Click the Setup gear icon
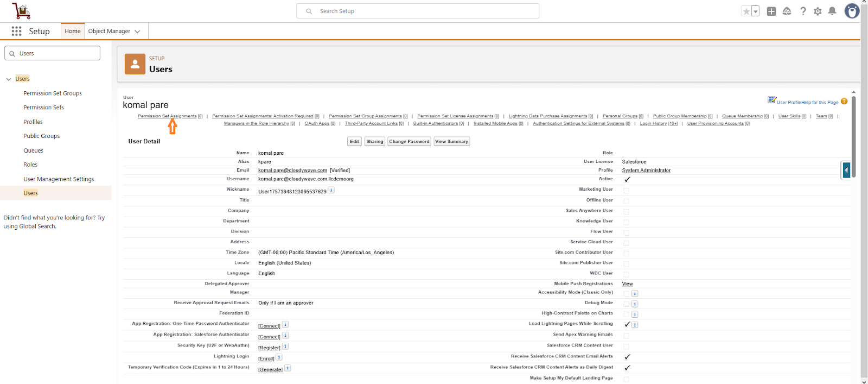The image size is (868, 384). 818,11
